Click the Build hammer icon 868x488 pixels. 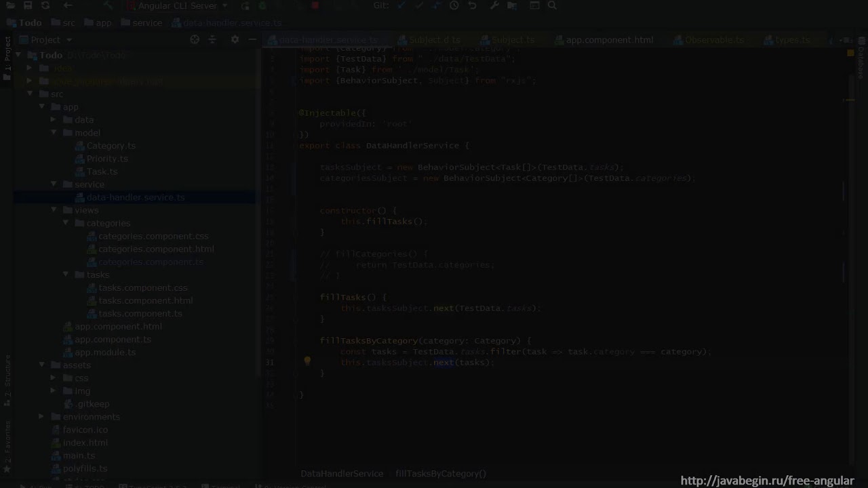click(x=108, y=5)
